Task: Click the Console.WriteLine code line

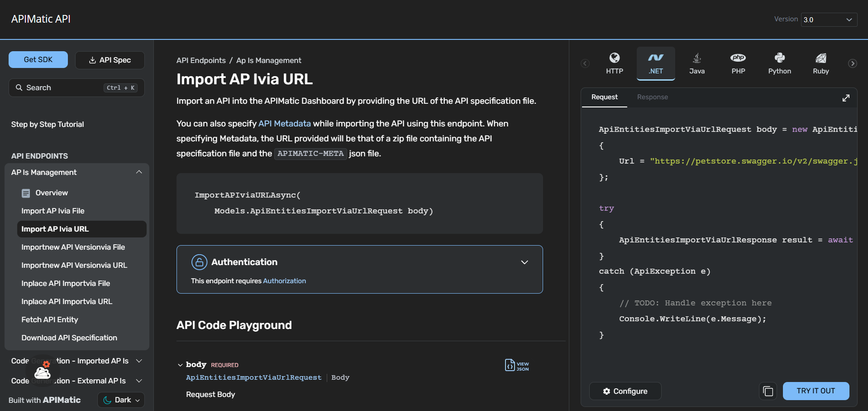Action: click(692, 319)
